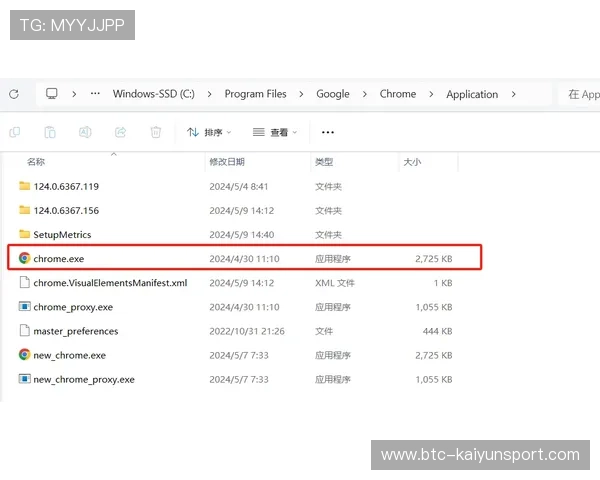
Task: Click date 2024/5/4 8:41
Action: (239, 186)
